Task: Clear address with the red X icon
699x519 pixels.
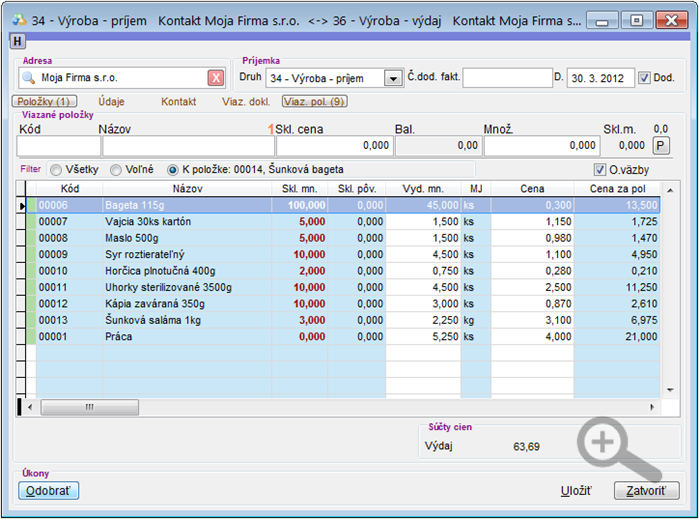Action: (216, 78)
